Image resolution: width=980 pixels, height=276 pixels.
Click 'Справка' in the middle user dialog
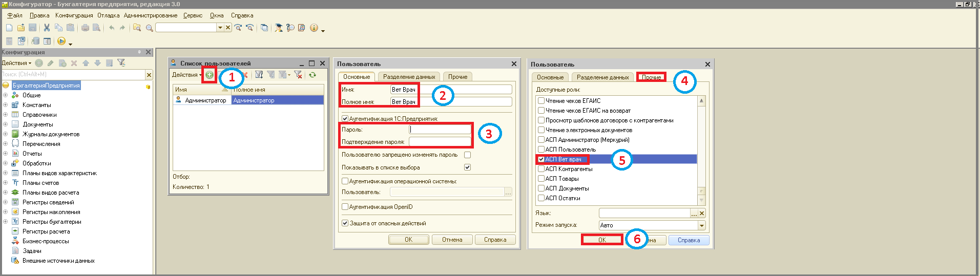click(495, 240)
